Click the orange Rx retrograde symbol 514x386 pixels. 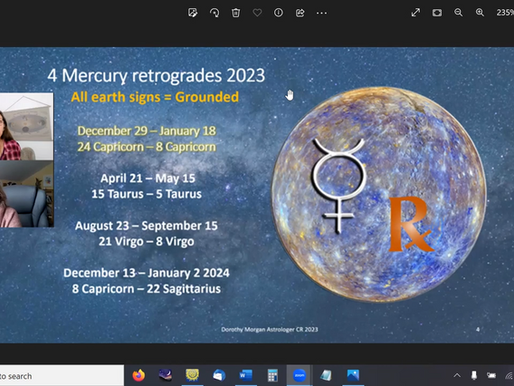click(x=411, y=224)
